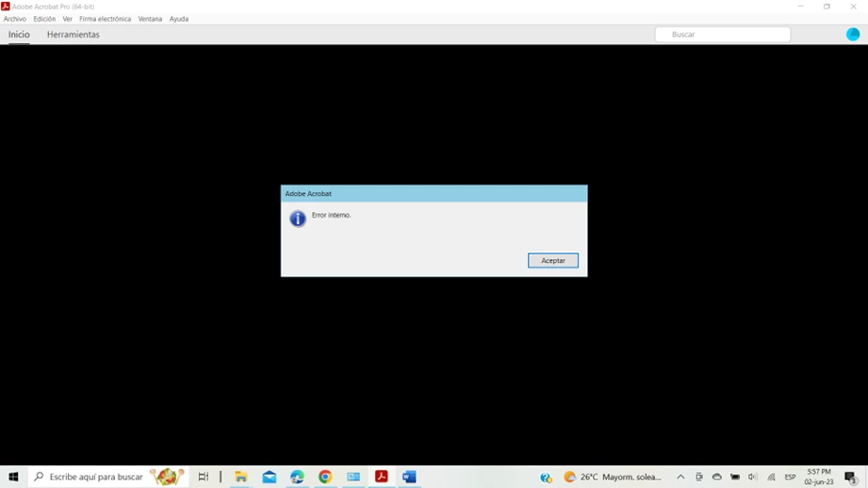Click the info icon in the error dialog
Screen dimensions: 868x488
click(x=298, y=219)
